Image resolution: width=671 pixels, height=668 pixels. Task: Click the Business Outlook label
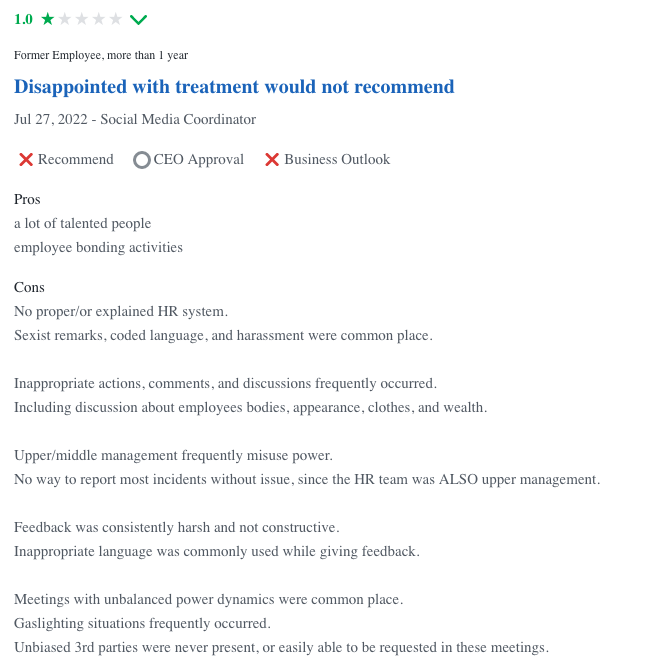pyautogui.click(x=337, y=160)
